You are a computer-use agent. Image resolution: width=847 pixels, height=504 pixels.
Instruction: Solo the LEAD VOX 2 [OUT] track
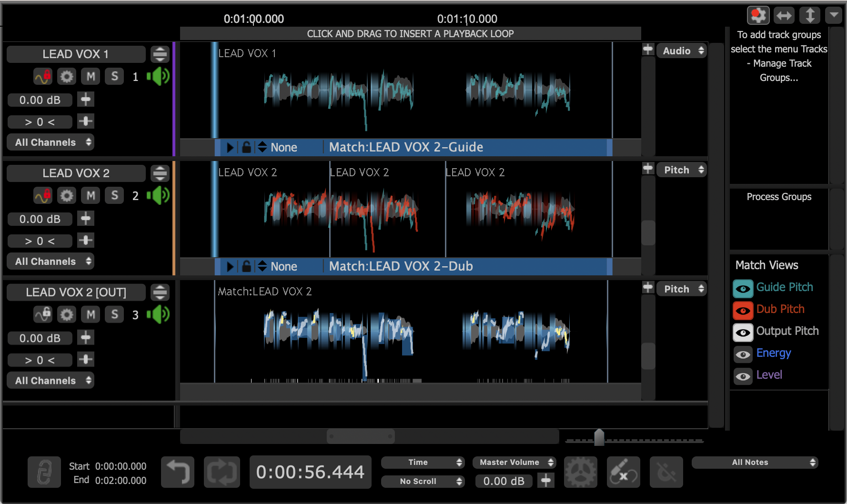click(114, 314)
